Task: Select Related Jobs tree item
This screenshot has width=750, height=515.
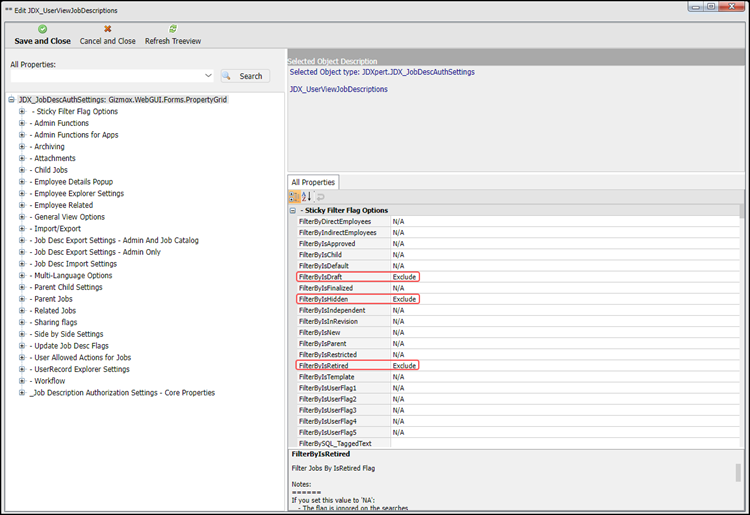Action: [x=55, y=310]
